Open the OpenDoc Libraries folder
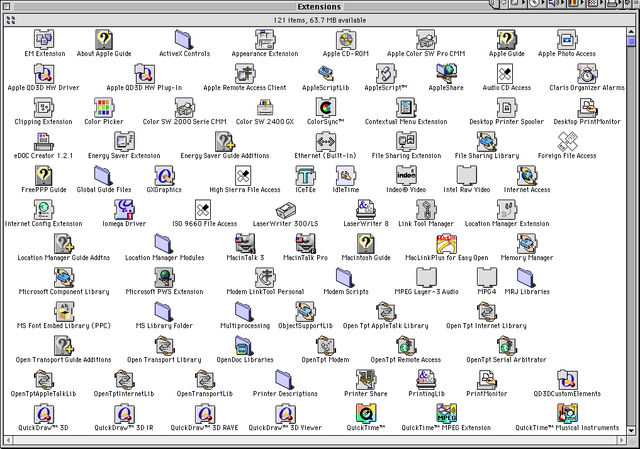 point(245,345)
